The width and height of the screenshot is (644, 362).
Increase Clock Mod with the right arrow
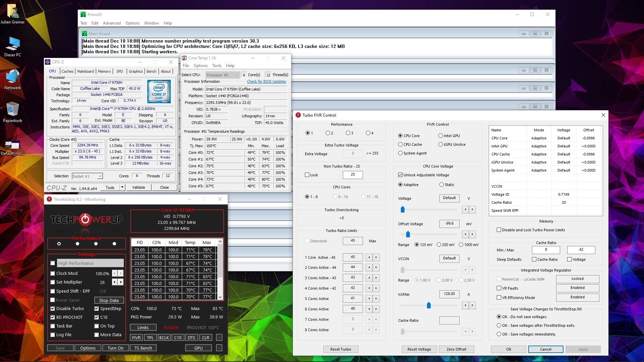point(121,273)
